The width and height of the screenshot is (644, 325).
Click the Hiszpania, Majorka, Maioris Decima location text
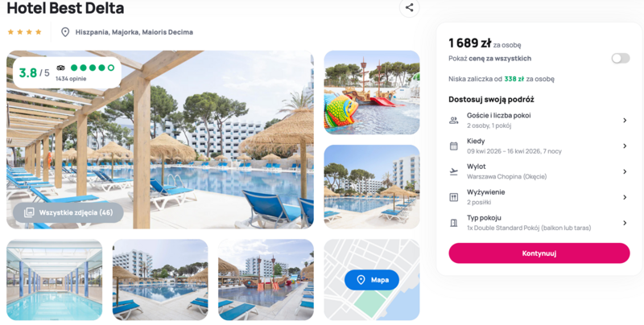point(134,32)
